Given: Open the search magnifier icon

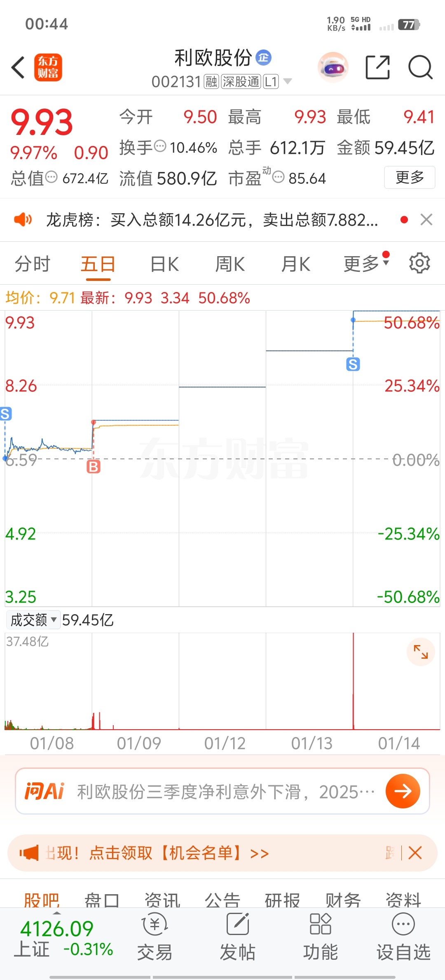Looking at the screenshot, I should click(x=420, y=67).
